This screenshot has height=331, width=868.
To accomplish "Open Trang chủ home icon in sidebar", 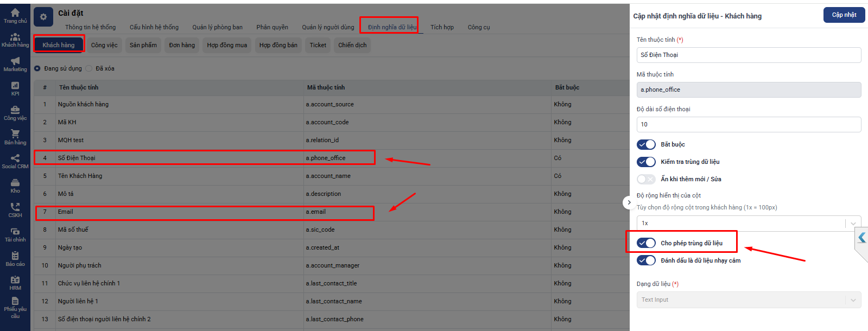I will pyautogui.click(x=15, y=12).
